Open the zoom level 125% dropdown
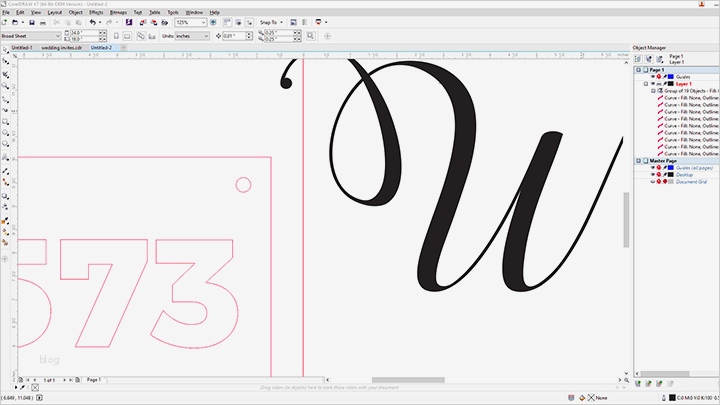This screenshot has height=405, width=720. coord(201,22)
